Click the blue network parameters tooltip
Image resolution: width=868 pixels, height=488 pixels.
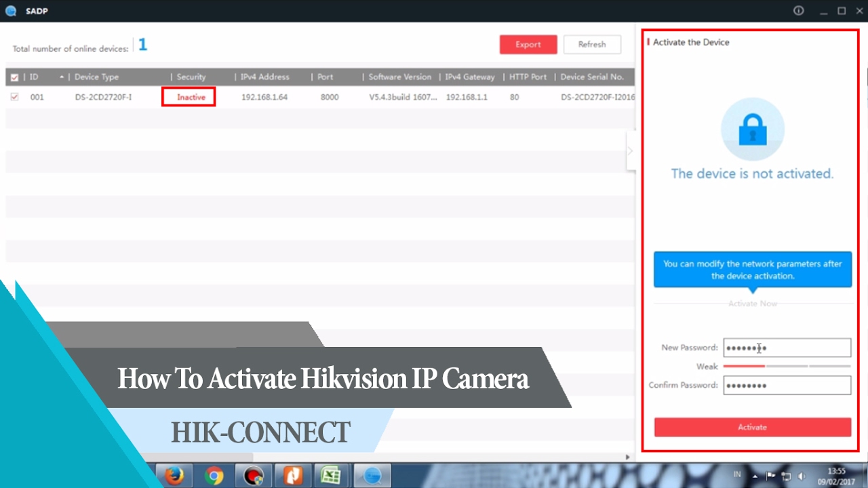click(753, 270)
